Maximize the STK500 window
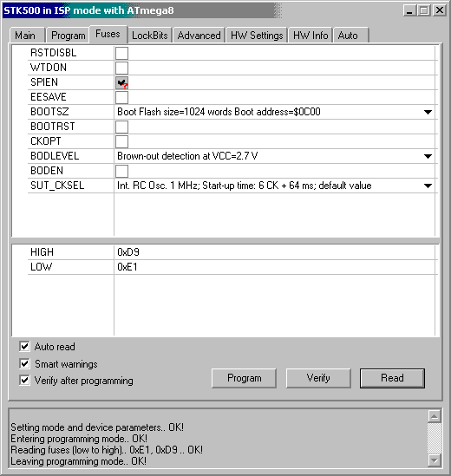451x476 pixels. (x=423, y=10)
